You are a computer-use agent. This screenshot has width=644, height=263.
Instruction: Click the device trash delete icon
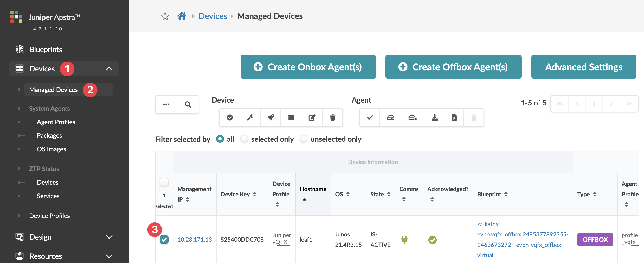click(x=332, y=118)
